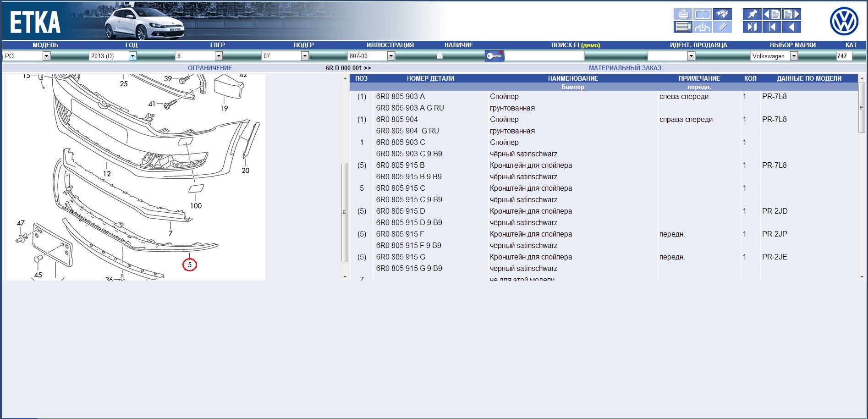Screen dimensions: 868x419
Task: Click position 12 in the bumper diagram
Action: (x=107, y=174)
